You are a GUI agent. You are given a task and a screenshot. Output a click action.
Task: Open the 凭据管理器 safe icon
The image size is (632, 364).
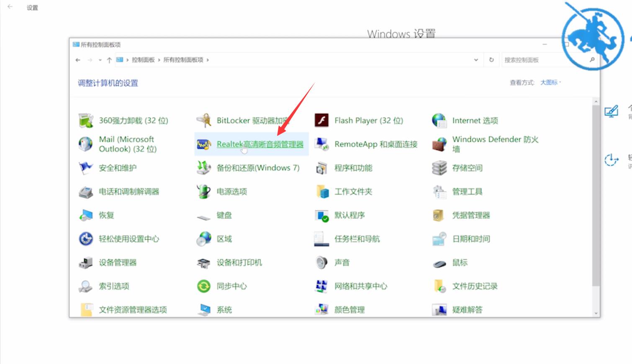tap(438, 215)
